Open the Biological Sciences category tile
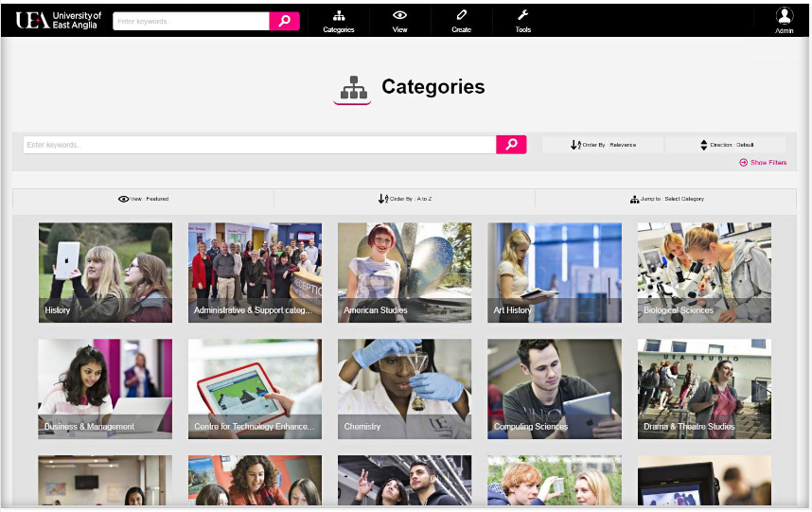This screenshot has height=512, width=812. [x=704, y=273]
